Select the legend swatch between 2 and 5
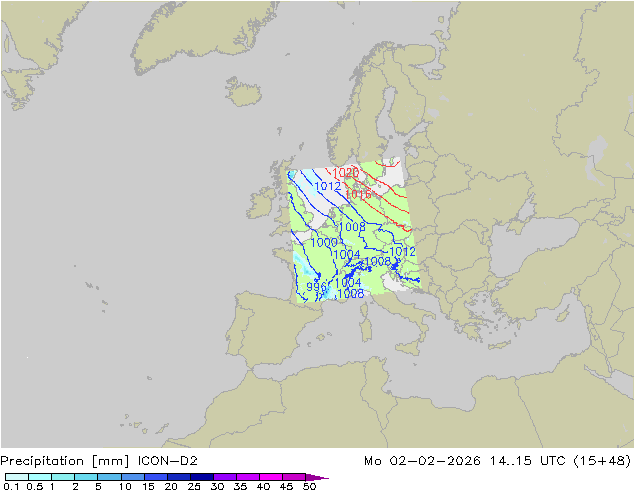The width and height of the screenshot is (634, 490). [86, 477]
